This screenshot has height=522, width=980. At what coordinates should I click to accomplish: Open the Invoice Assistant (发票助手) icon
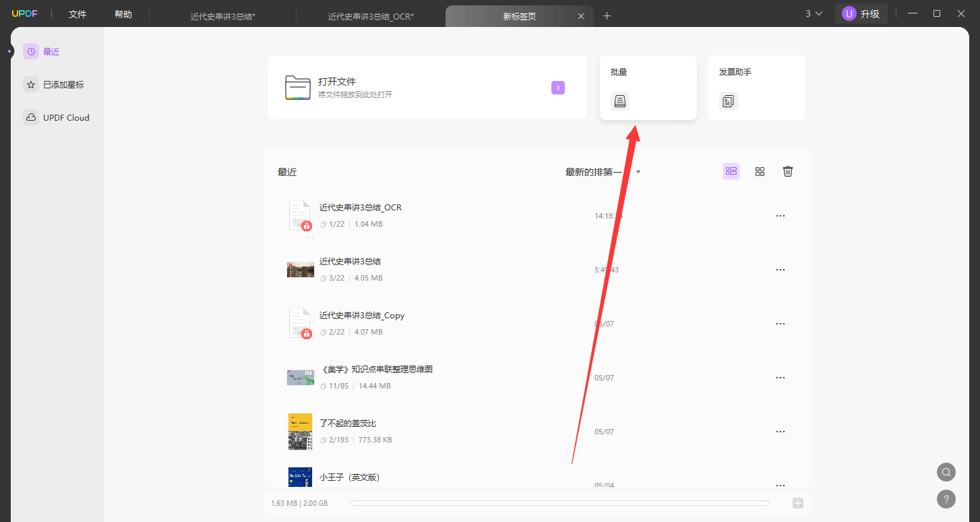[728, 101]
